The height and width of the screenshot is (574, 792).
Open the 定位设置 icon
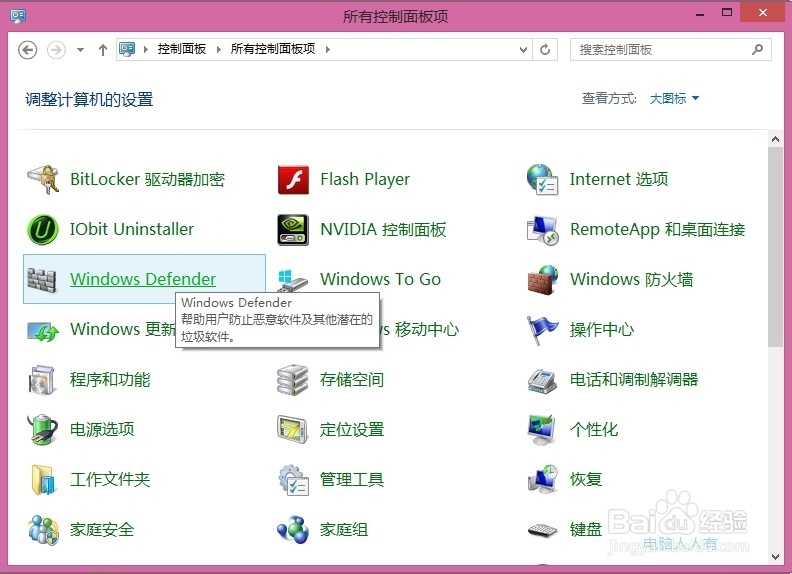click(x=292, y=429)
